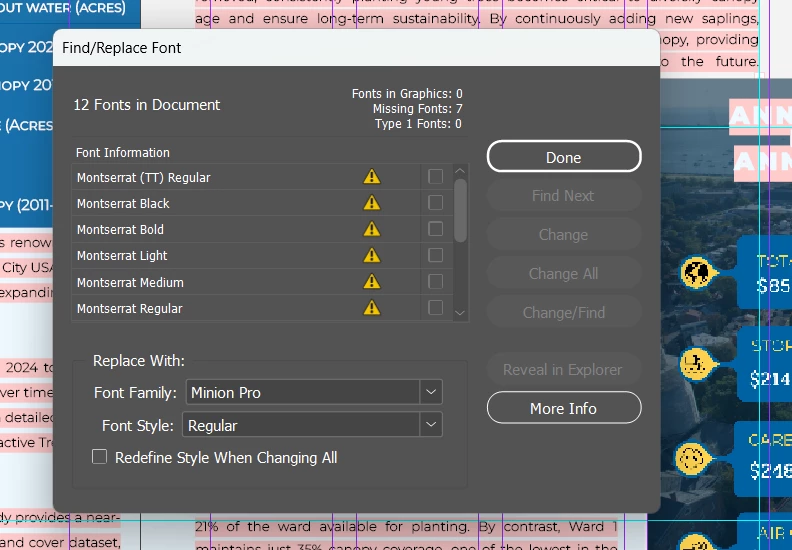The image size is (792, 550).
Task: Click the missing font warning icon for Montserrat (TT) Regular
Action: click(372, 176)
